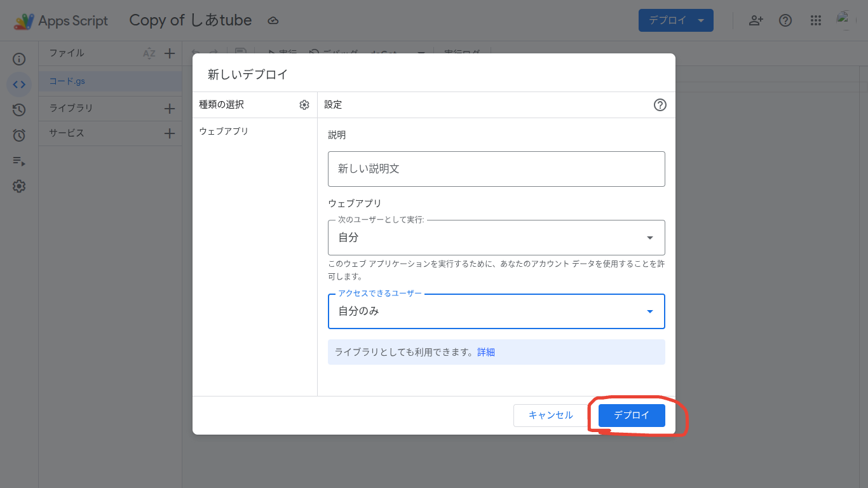Sort files alphabetically with AZ icon
The height and width of the screenshot is (488, 868).
point(149,53)
